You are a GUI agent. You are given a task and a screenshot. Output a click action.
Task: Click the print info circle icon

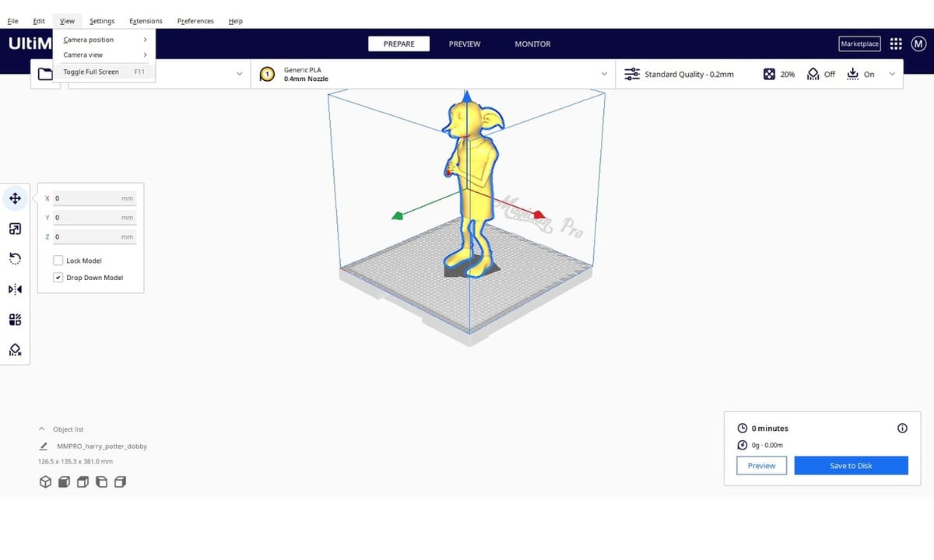click(x=902, y=428)
